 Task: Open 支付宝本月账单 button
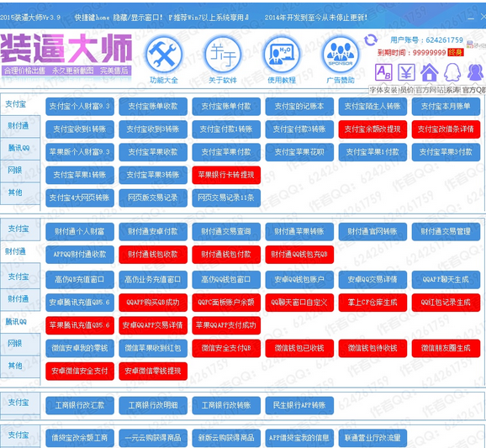click(446, 106)
